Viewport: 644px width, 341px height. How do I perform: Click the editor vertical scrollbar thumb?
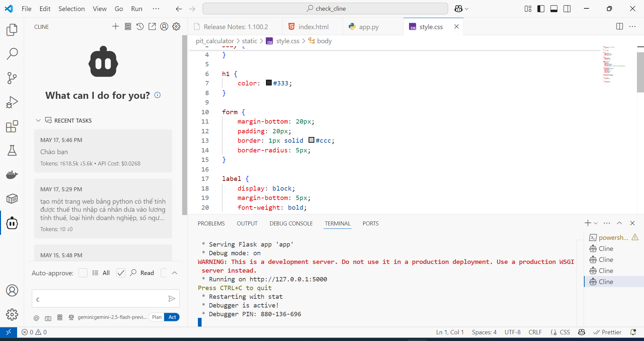640,72
